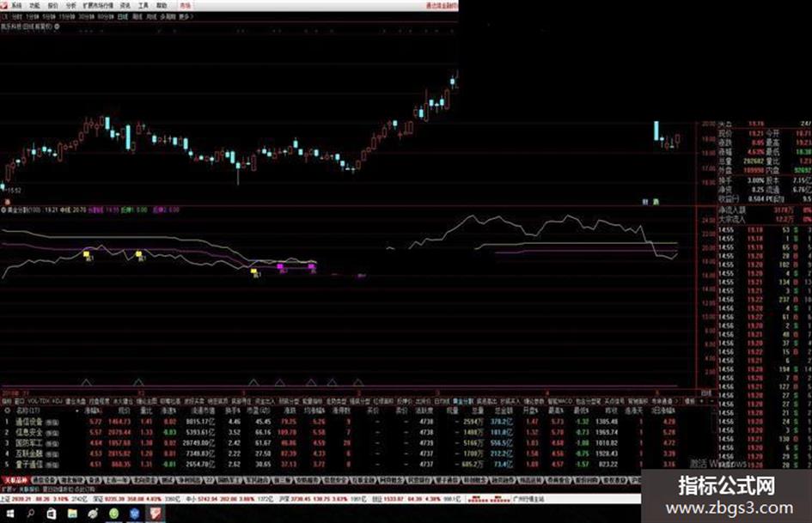Click the red stock software taskbar icon
Image resolution: width=812 pixels, height=523 pixels.
(x=156, y=514)
